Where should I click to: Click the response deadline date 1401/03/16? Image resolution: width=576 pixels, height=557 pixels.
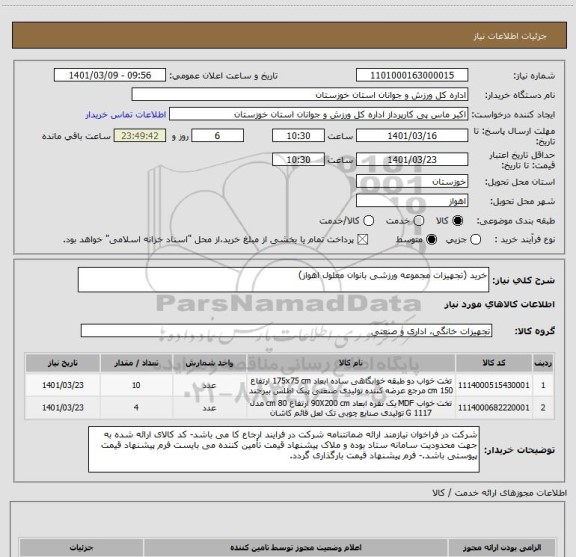412,136
